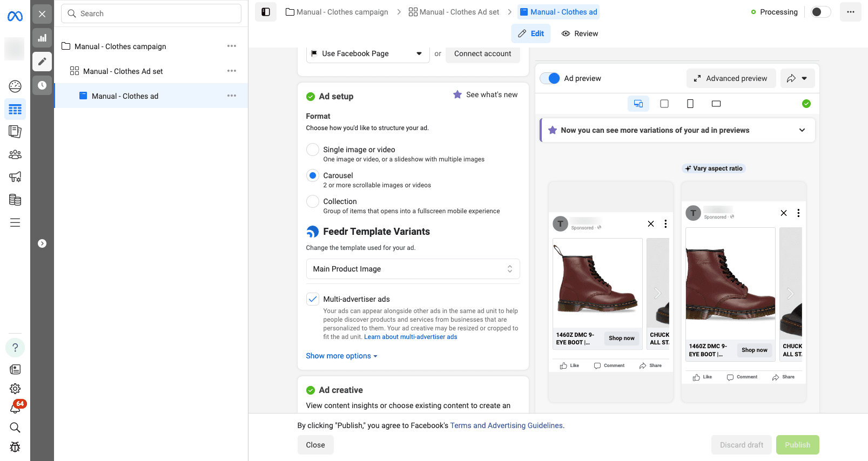This screenshot has width=868, height=461.
Task: Open the news feed page icon
Action: click(x=15, y=369)
